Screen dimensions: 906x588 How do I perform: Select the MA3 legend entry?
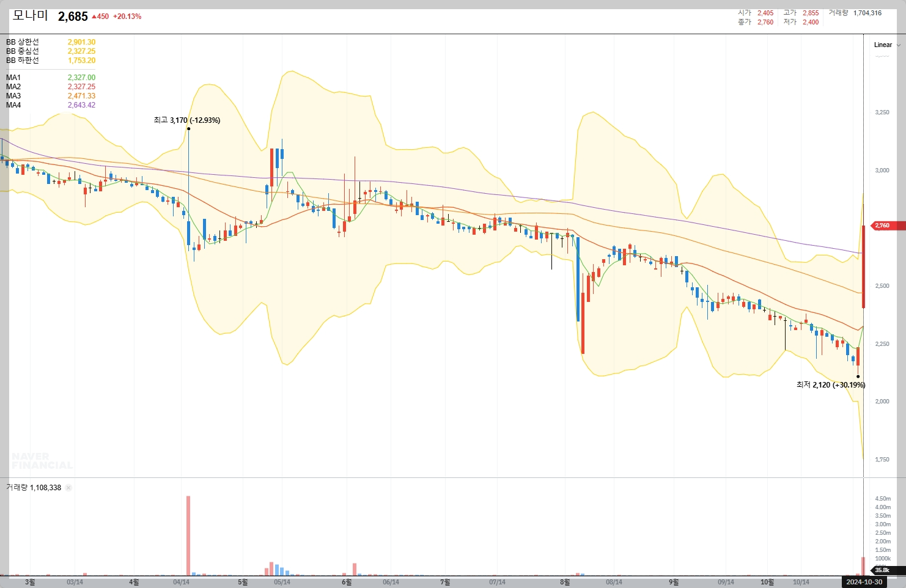tap(13, 96)
